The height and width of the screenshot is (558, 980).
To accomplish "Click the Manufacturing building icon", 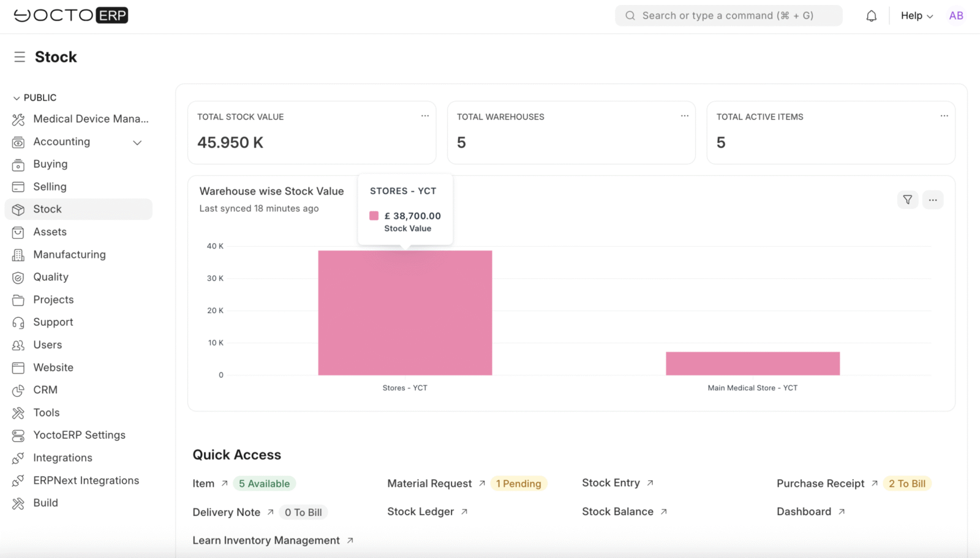I will 18,255.
